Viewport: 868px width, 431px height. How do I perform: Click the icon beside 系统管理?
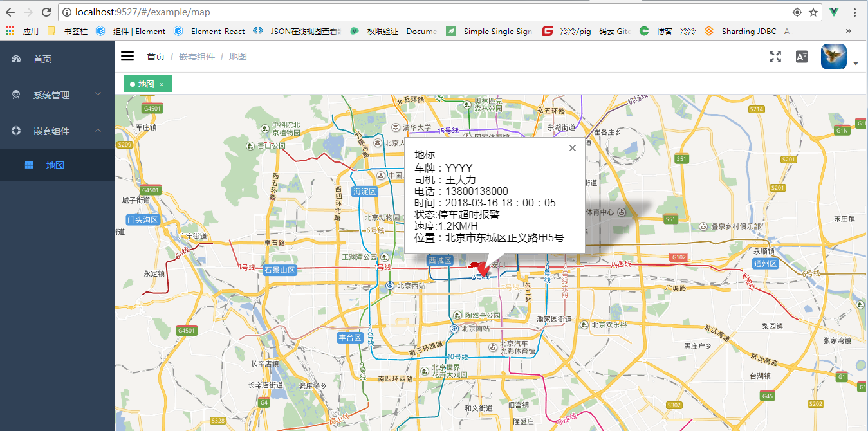(x=17, y=95)
